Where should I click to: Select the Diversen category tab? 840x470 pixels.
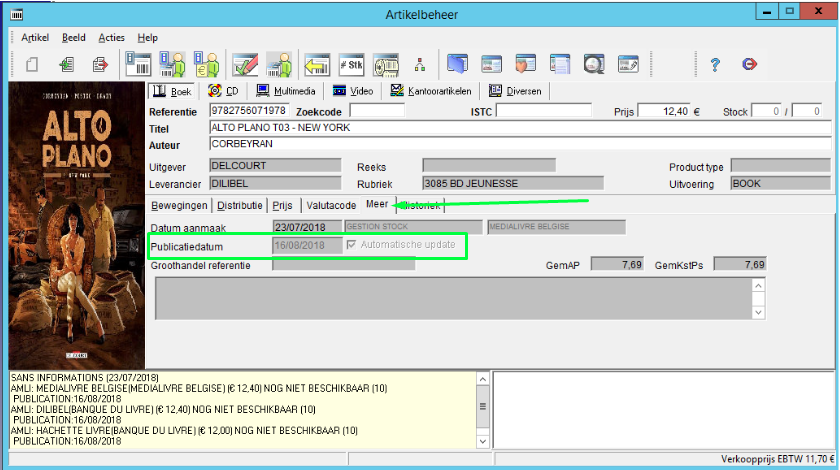point(515,91)
